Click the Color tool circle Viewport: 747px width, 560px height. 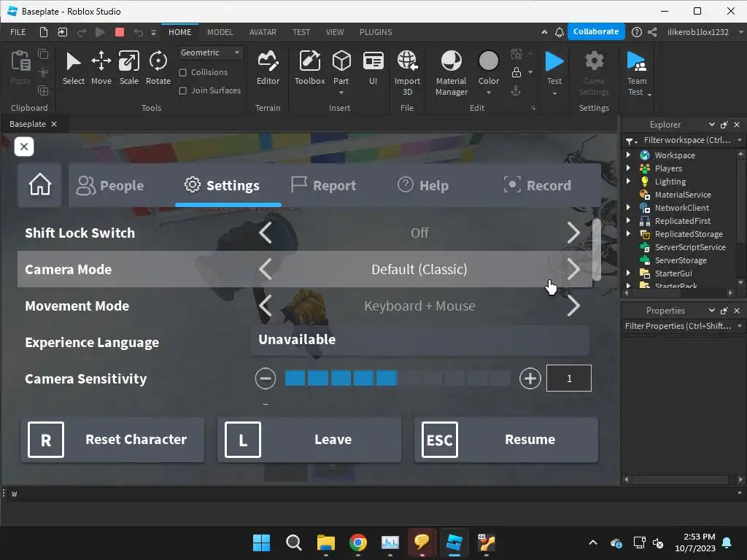(x=488, y=61)
